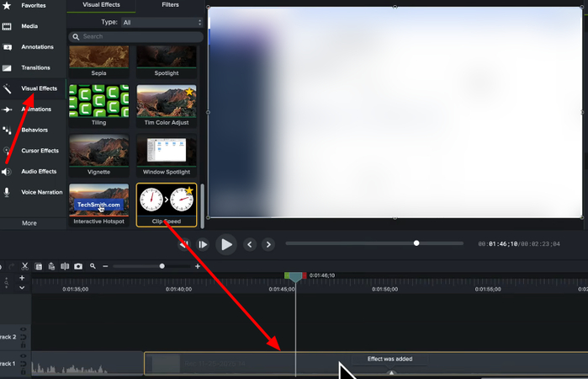Add a new track with plus icon
This screenshot has height=379, width=588.
pyautogui.click(x=22, y=278)
